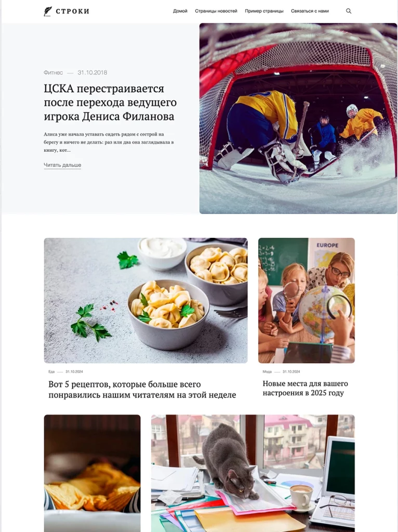Open Новые места для вашего настроения title

(306, 388)
